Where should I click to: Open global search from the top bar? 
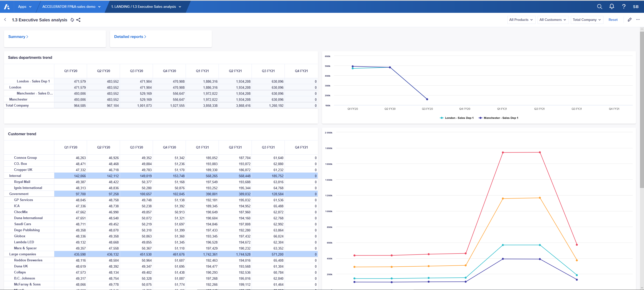point(599,7)
